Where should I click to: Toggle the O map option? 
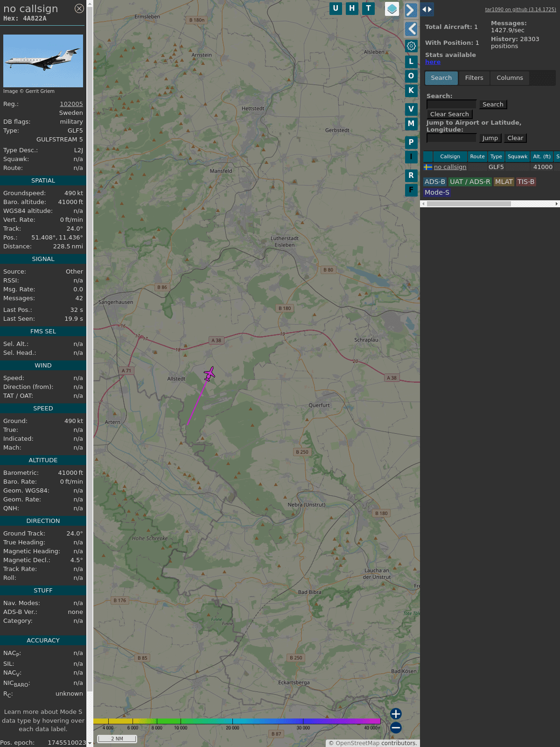coord(411,76)
